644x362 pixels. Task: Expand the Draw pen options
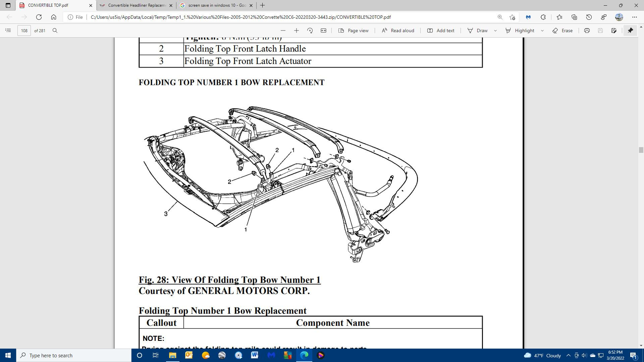coord(495,31)
